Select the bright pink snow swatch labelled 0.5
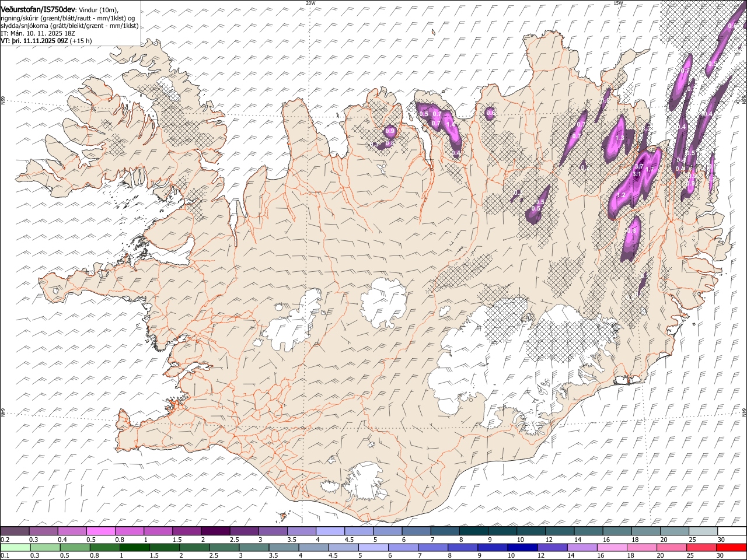The width and height of the screenshot is (747, 560). click(100, 531)
